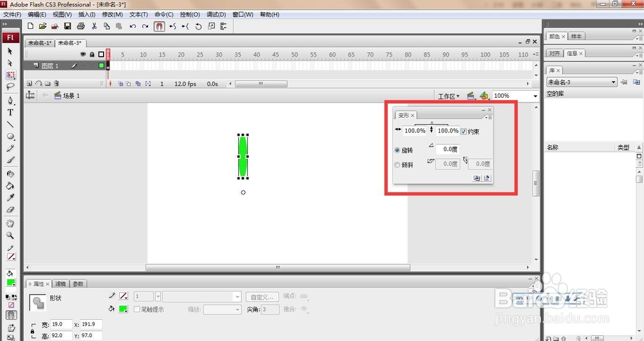Select the Pencil tool
644x341 pixels.
(10, 148)
